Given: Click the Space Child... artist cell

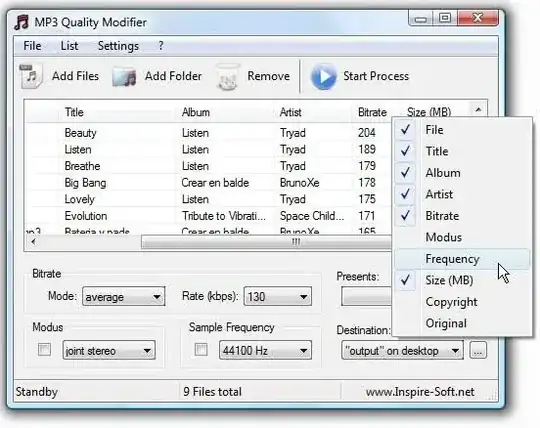Looking at the screenshot, I should pyautogui.click(x=312, y=216).
